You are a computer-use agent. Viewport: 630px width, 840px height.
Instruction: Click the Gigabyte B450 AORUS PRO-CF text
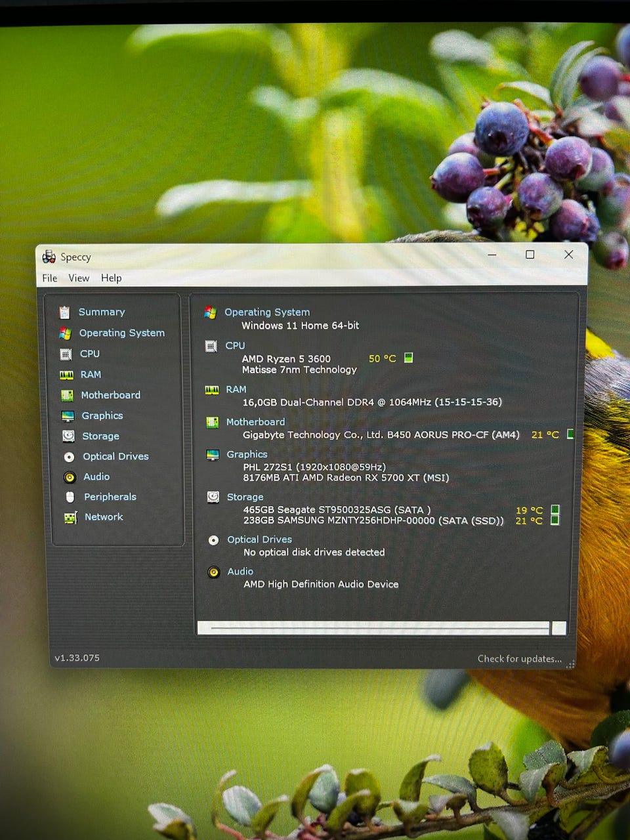(x=381, y=434)
